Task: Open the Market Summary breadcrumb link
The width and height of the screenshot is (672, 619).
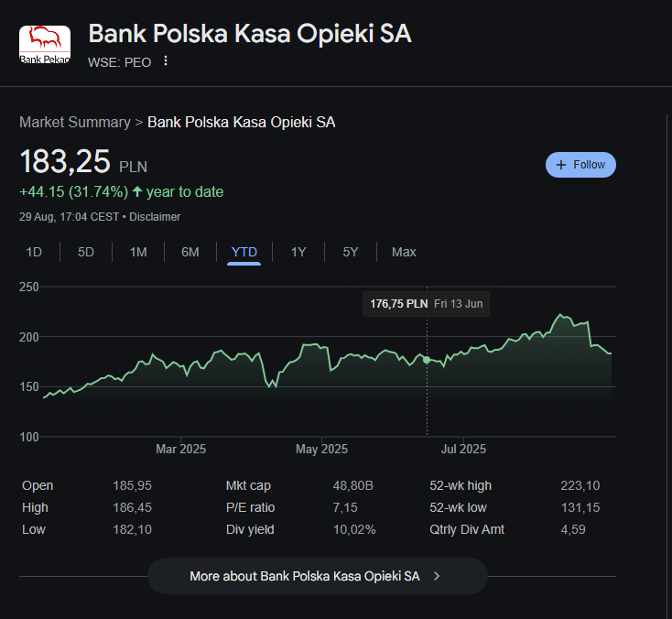Action: pyautogui.click(x=75, y=123)
